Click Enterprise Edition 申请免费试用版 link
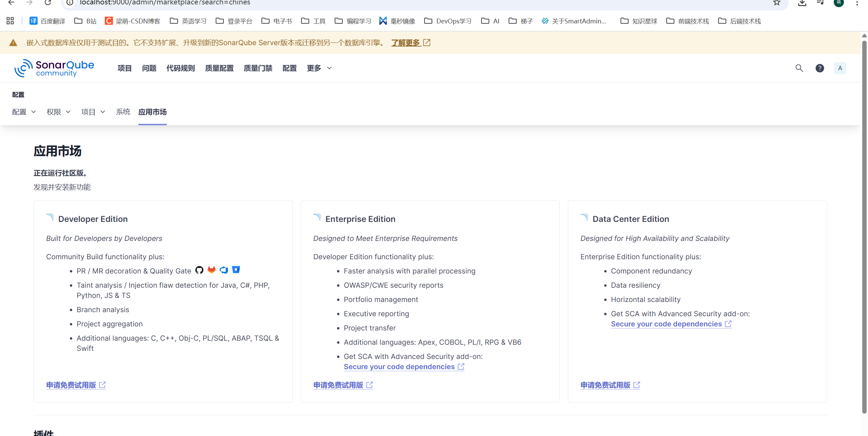Screen dimensions: 868x436 [x=343, y=385]
